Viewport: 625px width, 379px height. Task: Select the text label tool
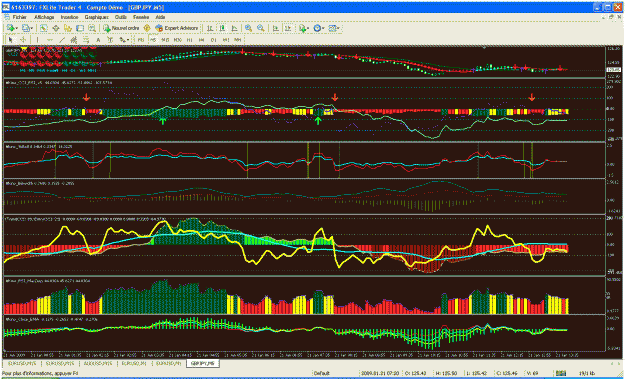[110, 40]
